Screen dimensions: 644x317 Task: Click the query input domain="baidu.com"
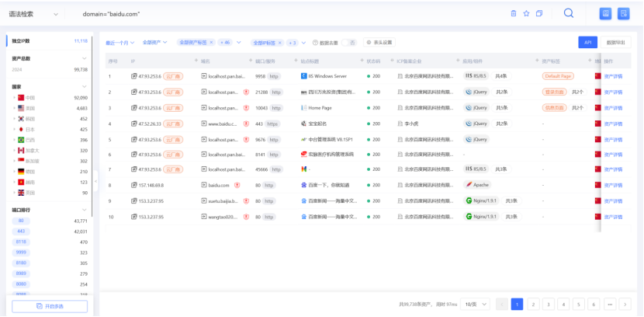coord(111,14)
